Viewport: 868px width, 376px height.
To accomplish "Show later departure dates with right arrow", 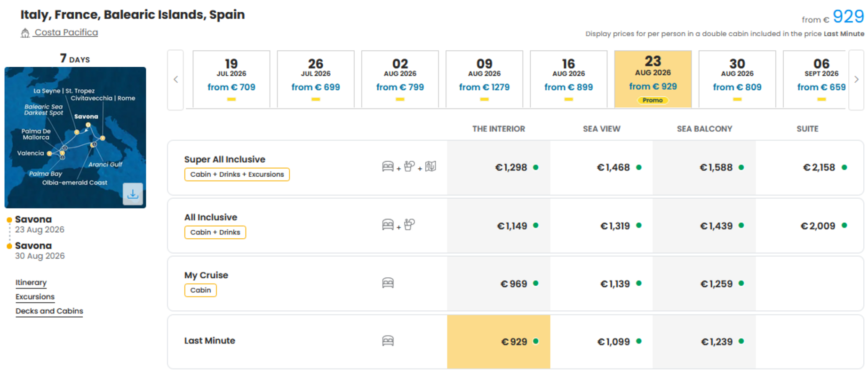I will click(x=856, y=79).
